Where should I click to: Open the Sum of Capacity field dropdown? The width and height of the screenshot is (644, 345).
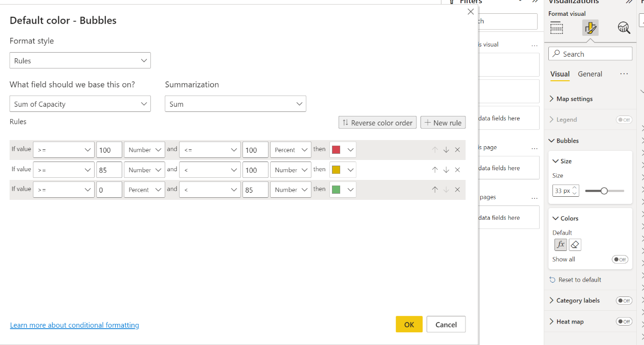(x=80, y=104)
